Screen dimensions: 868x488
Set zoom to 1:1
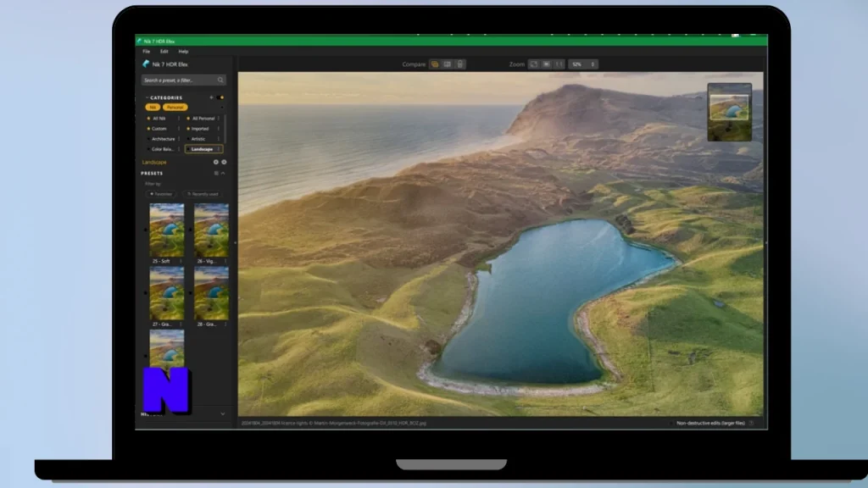559,64
